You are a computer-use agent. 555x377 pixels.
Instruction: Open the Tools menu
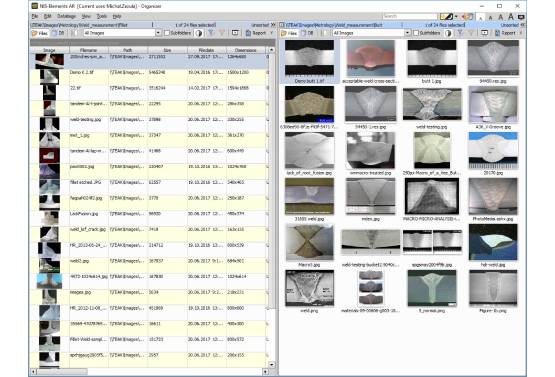click(x=102, y=16)
